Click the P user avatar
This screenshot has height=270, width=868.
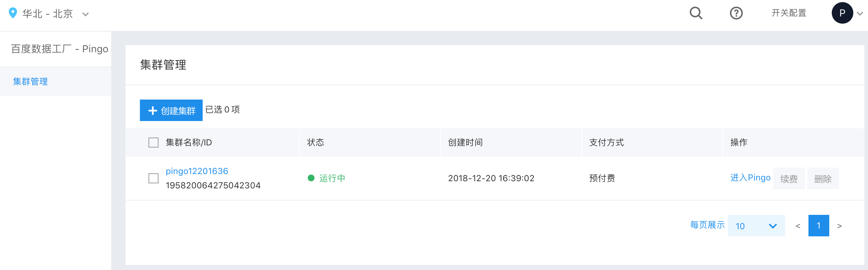[842, 13]
